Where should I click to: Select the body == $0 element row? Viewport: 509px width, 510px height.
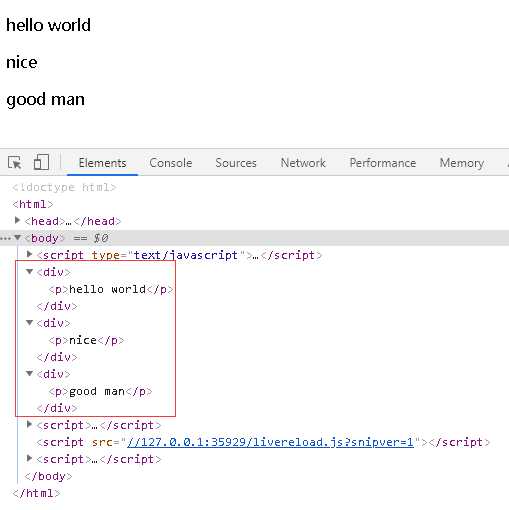(x=254, y=238)
